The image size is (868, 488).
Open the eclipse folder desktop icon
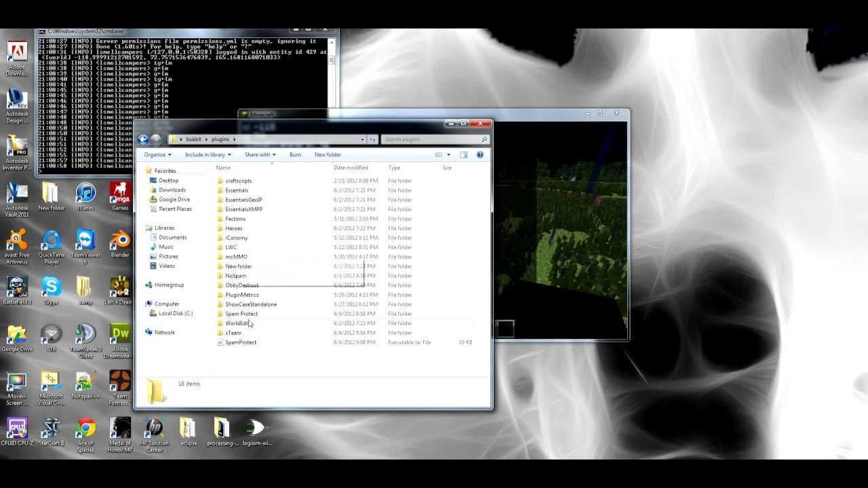(189, 432)
